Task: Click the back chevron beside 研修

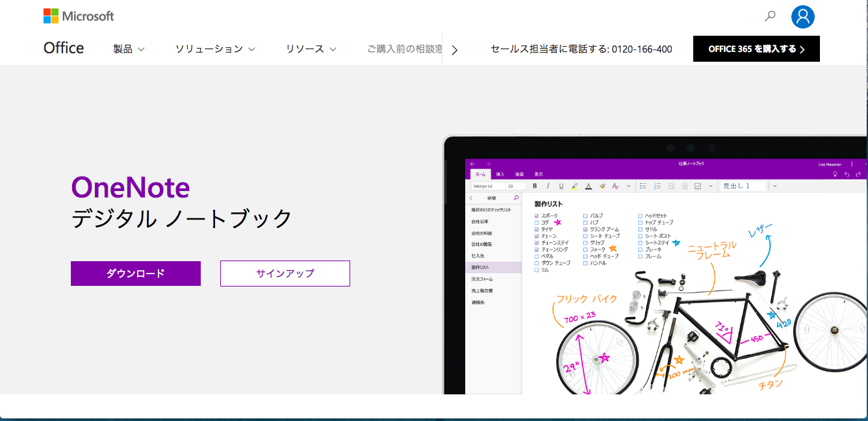Action: tap(472, 198)
